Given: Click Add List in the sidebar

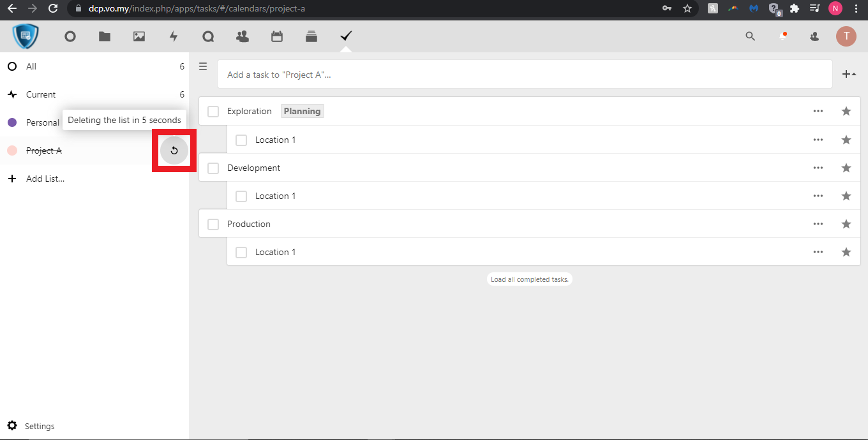Looking at the screenshot, I should [45, 179].
